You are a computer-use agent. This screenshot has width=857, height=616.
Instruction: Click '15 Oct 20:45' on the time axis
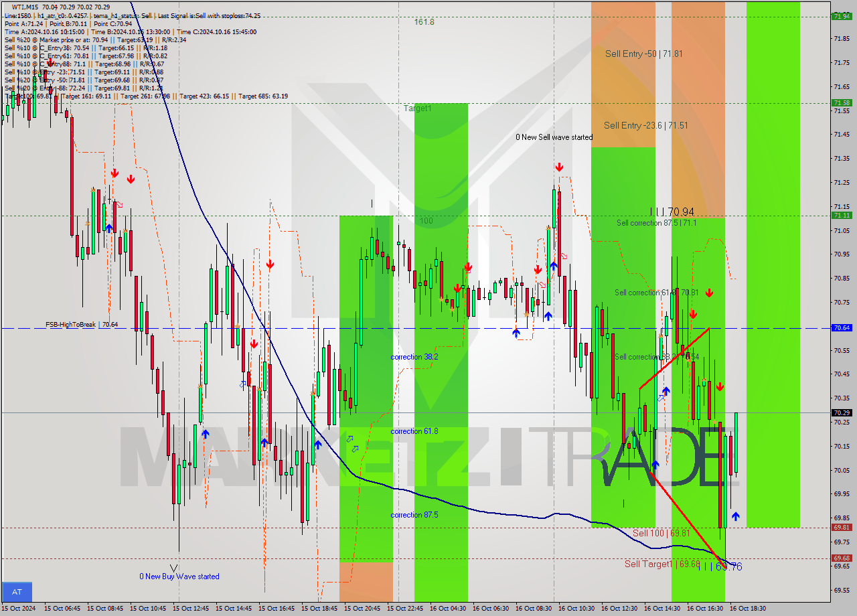tap(362, 609)
